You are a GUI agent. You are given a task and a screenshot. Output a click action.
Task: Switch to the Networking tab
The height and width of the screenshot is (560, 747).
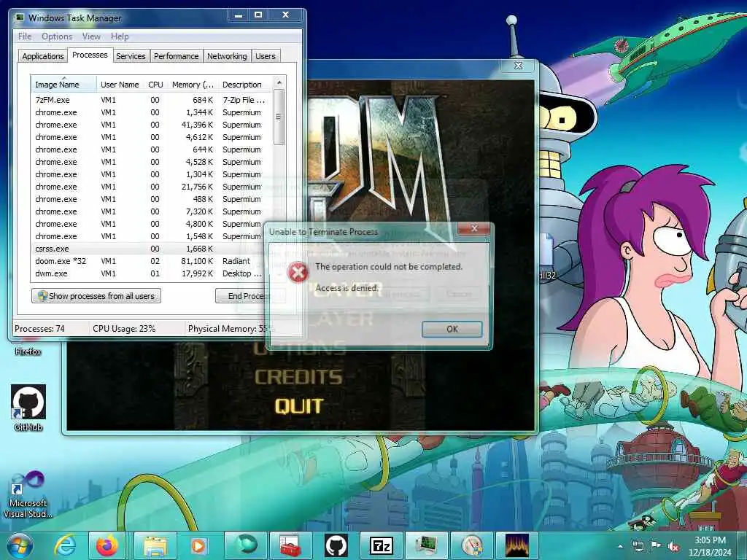[x=227, y=55]
